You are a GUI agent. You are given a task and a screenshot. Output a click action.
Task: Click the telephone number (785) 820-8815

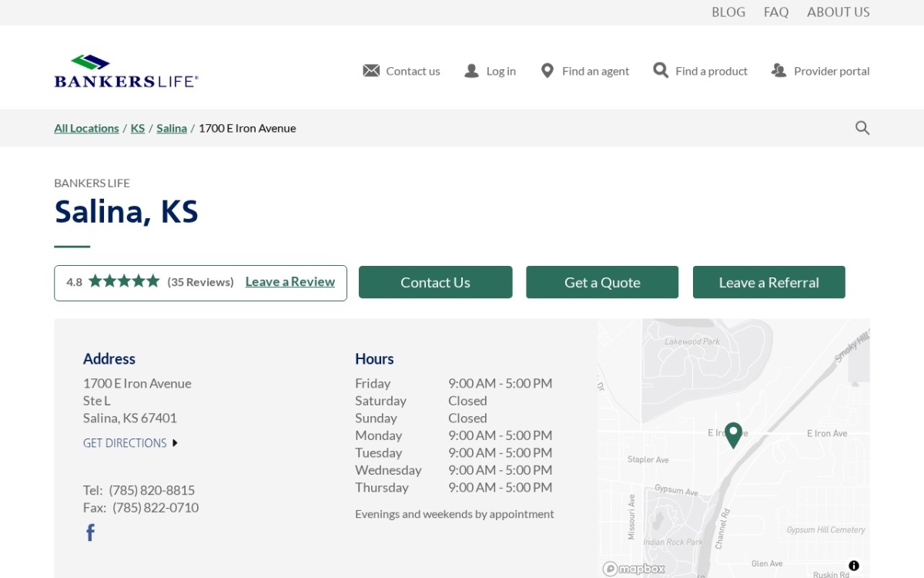point(152,490)
